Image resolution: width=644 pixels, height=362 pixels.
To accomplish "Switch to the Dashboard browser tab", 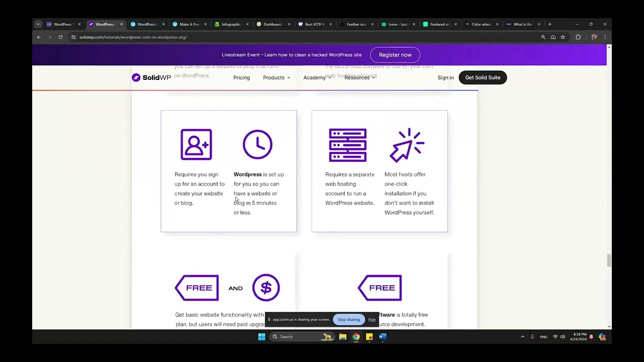I will (x=272, y=24).
